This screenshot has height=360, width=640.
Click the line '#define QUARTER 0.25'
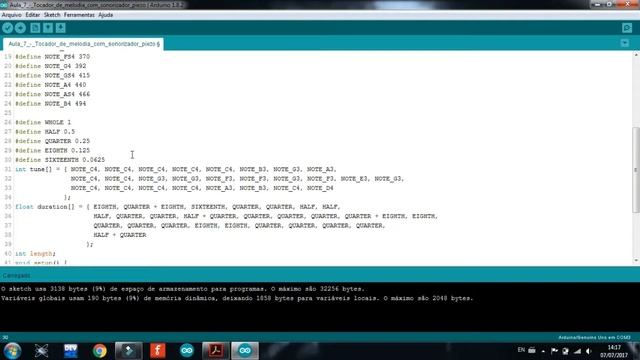click(52, 141)
